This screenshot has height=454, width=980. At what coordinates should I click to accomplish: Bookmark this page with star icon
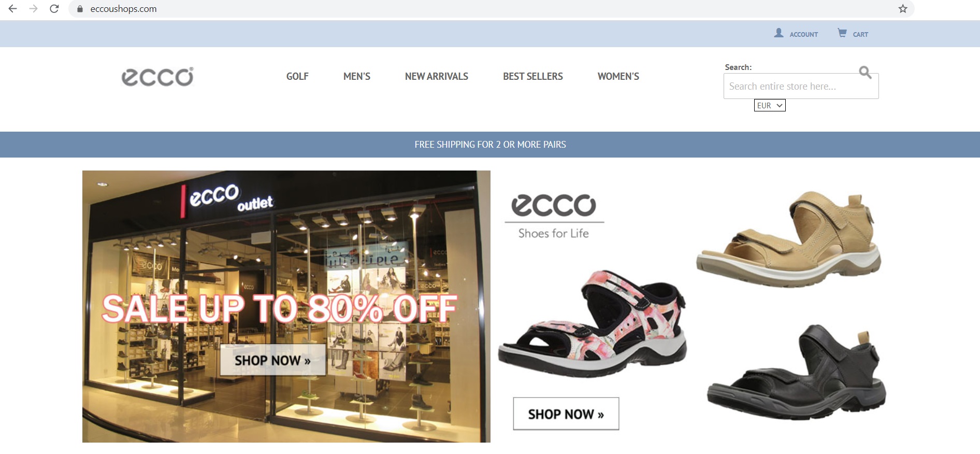tap(903, 9)
